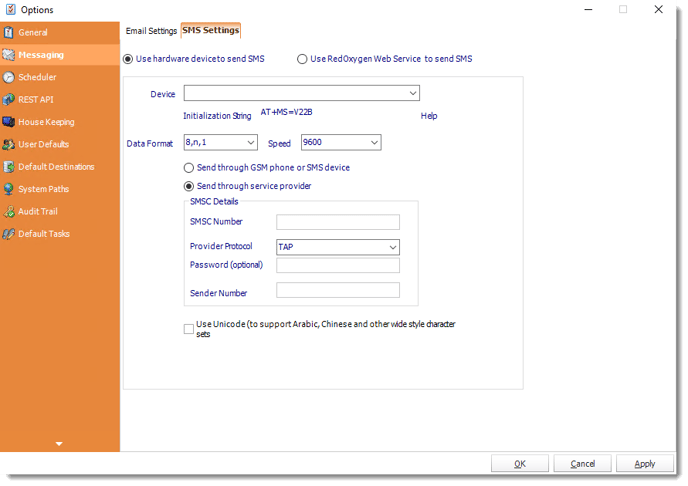This screenshot has height=486, width=688.
Task: Click the AT+MS=V22B initialization string
Action: coord(287,112)
